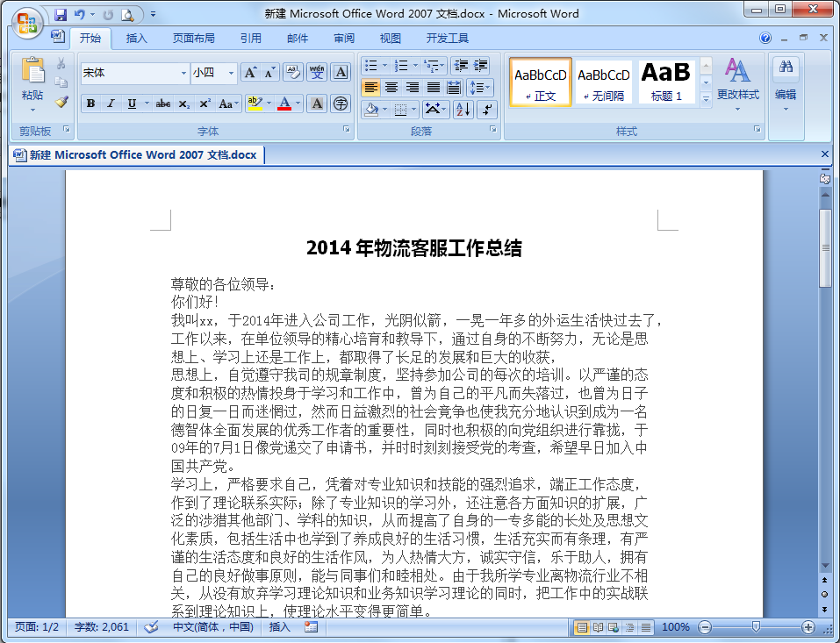
Task: Click spelling check icon in status bar
Action: coord(152,627)
